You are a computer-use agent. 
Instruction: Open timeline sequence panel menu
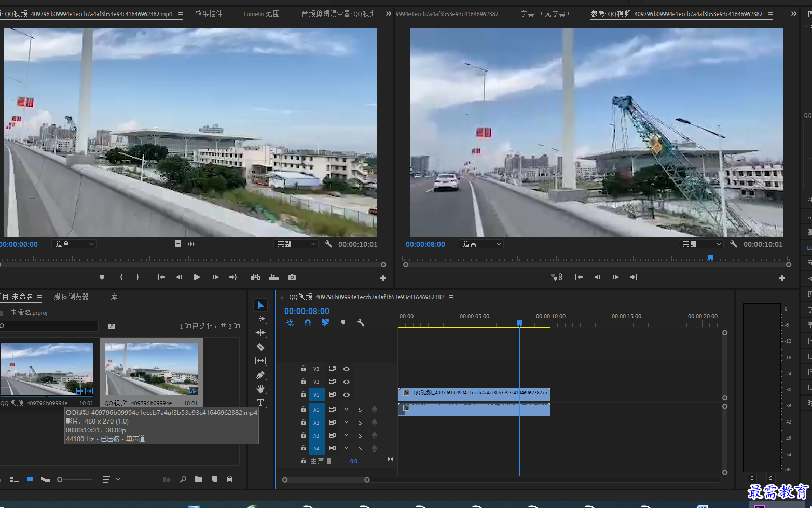[x=451, y=297]
